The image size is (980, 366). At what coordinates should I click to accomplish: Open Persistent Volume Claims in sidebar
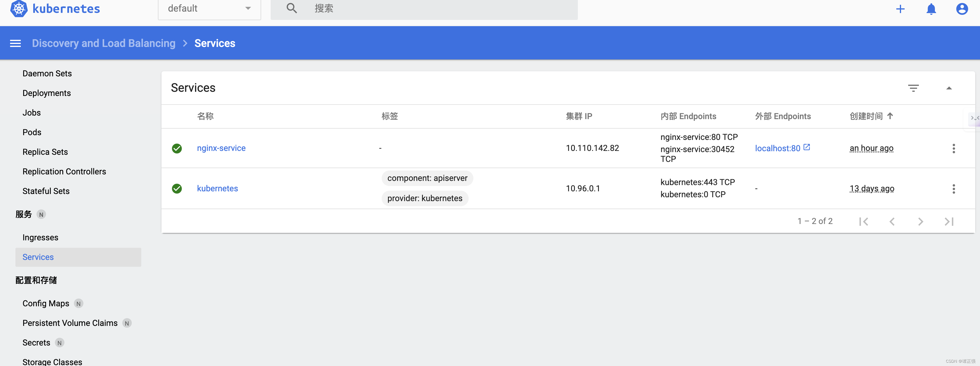[x=70, y=323]
